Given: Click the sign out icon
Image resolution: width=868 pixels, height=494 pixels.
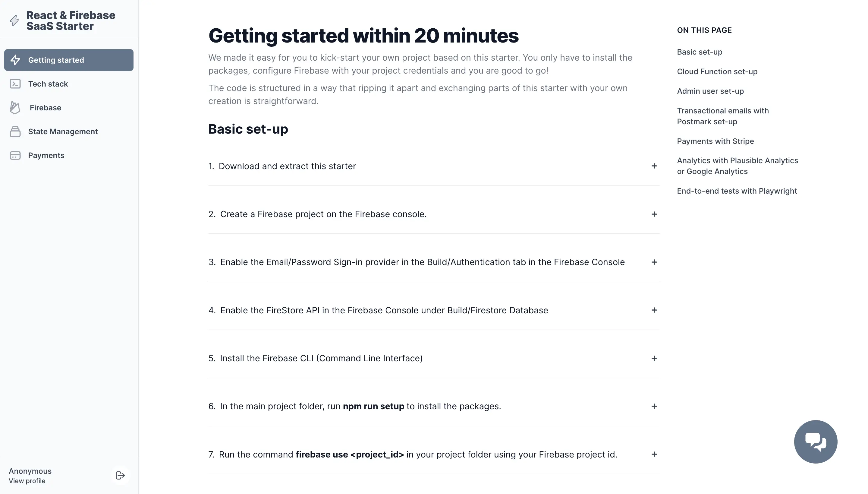Looking at the screenshot, I should [x=120, y=475].
